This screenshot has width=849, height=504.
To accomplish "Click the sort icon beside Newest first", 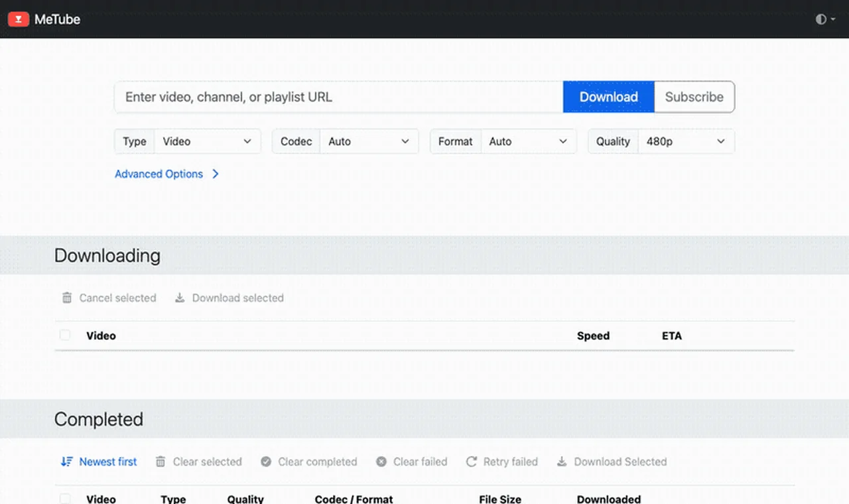I will pyautogui.click(x=66, y=462).
